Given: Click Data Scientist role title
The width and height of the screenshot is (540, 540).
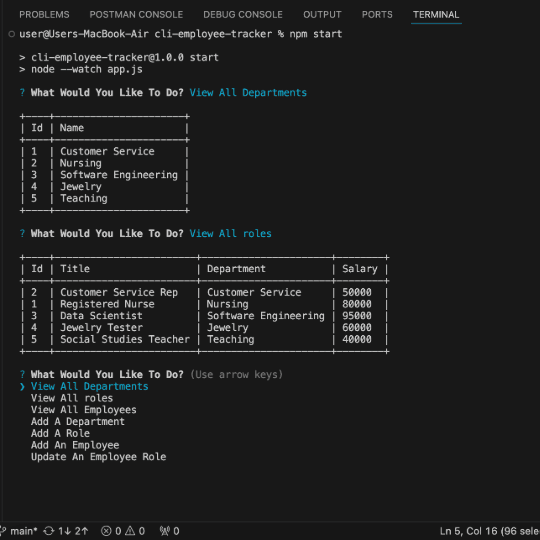Looking at the screenshot, I should click(x=101, y=316).
